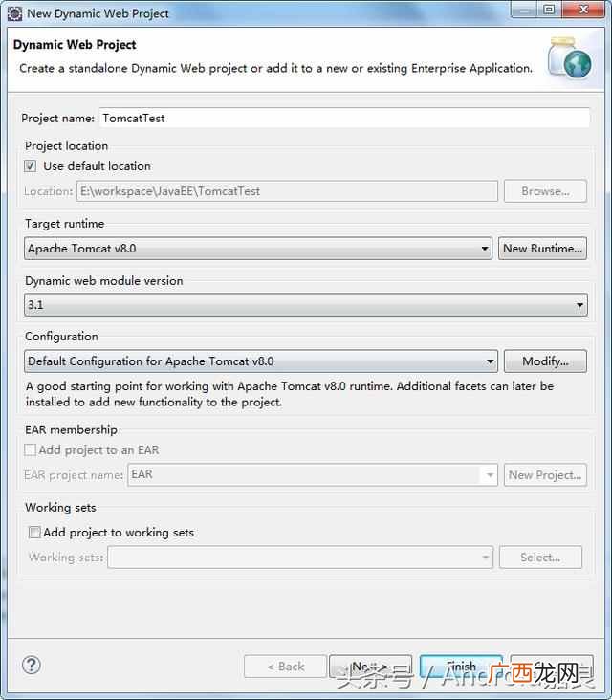Open the Target runtime dropdown

point(258,249)
